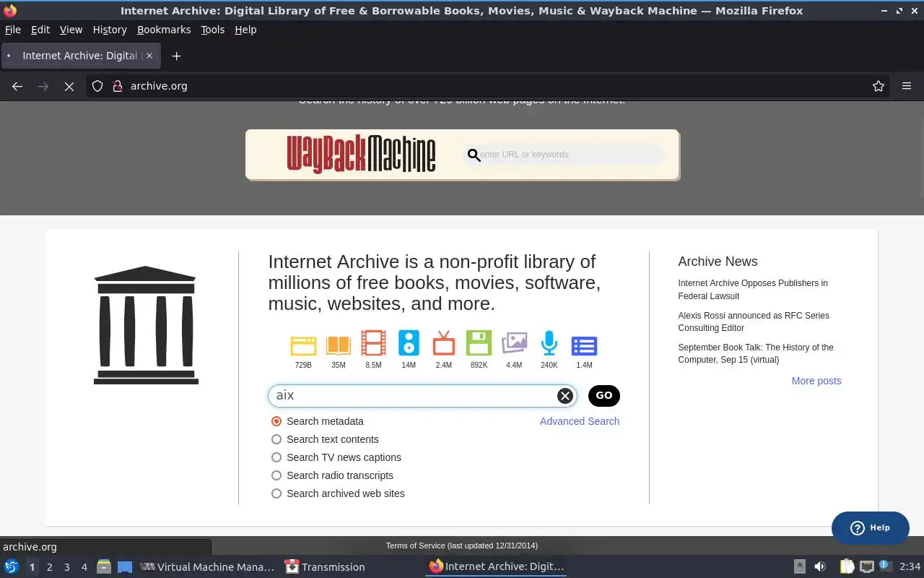This screenshot has width=924, height=578.
Task: Stop loading the page
Action: [x=69, y=86]
